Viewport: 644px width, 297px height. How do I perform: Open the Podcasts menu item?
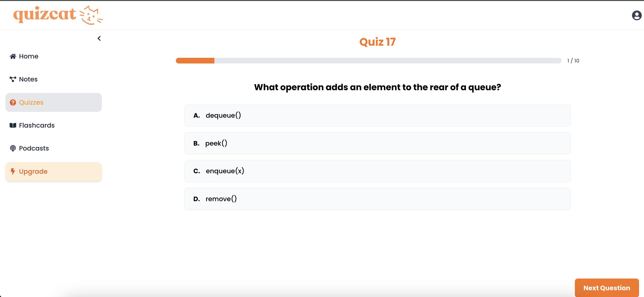[34, 148]
